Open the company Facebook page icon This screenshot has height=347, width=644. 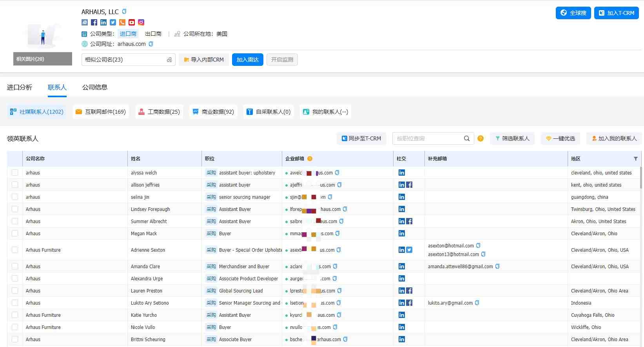click(x=94, y=22)
